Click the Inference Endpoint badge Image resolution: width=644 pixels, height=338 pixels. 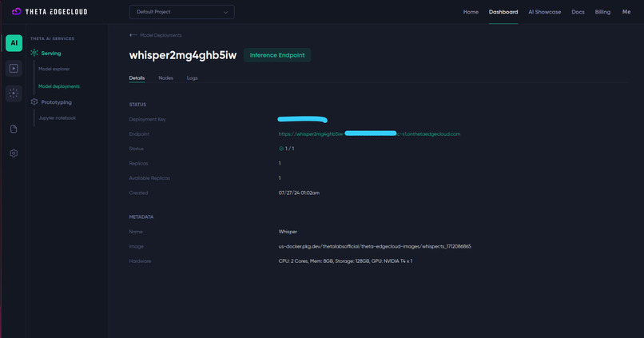277,55
